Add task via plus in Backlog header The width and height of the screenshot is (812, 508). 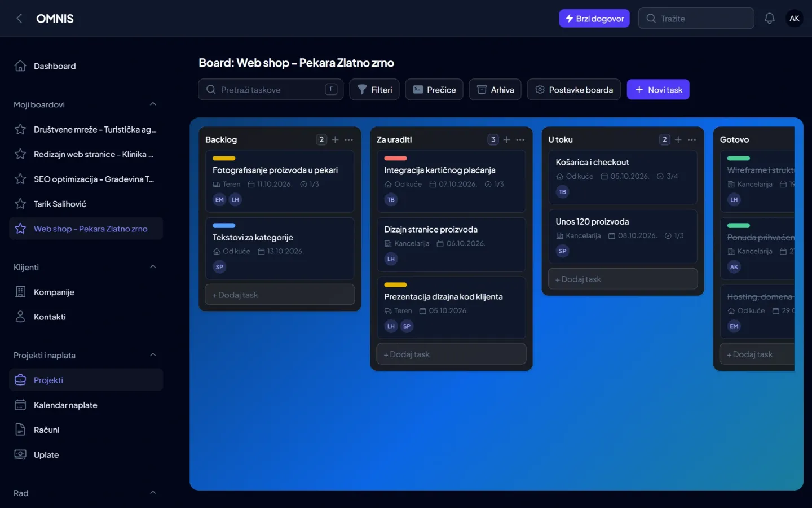[335, 139]
